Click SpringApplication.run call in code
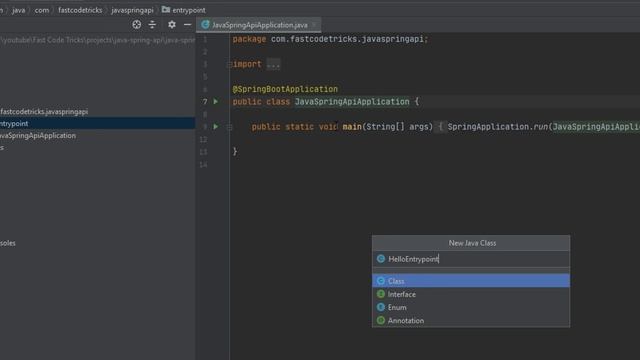 498,127
